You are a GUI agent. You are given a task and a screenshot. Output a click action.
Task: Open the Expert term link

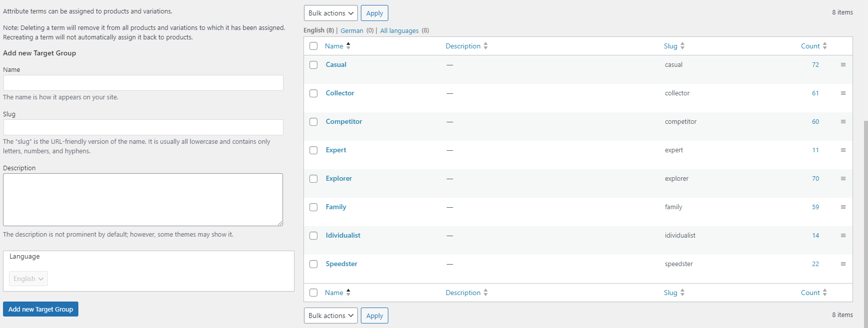coord(336,150)
